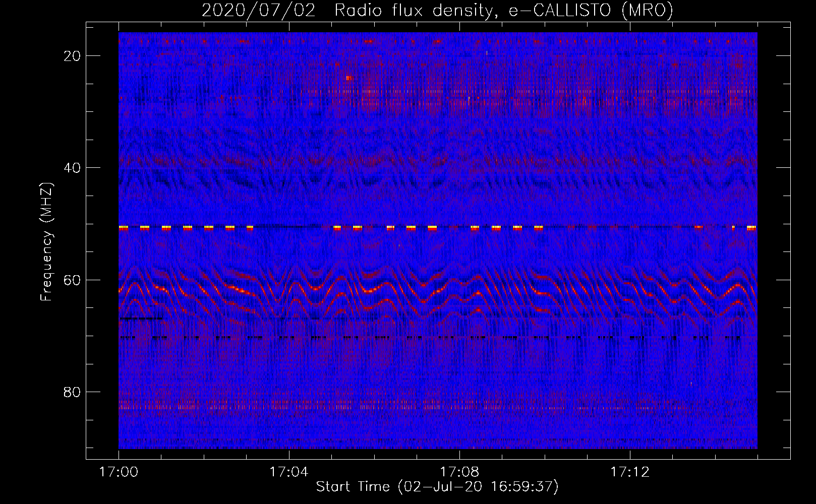Click the 40 MHz frequency tick label
The image size is (816, 504).
coord(73,168)
